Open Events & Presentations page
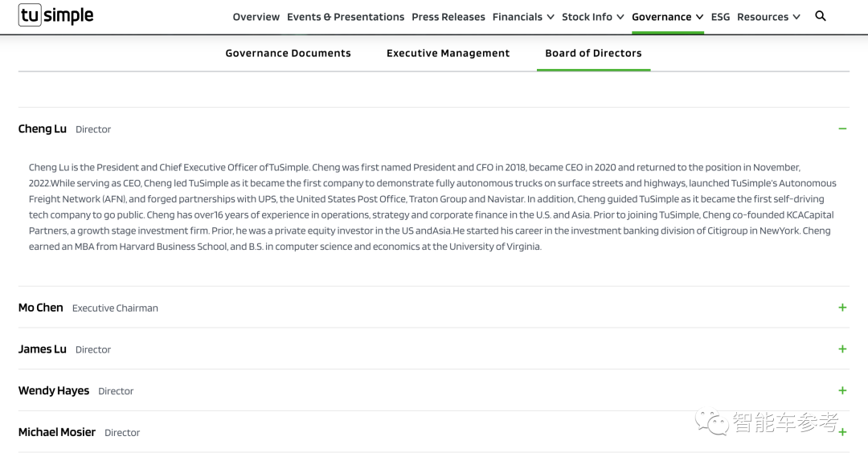Viewport: 868px width, 461px height. pos(346,17)
